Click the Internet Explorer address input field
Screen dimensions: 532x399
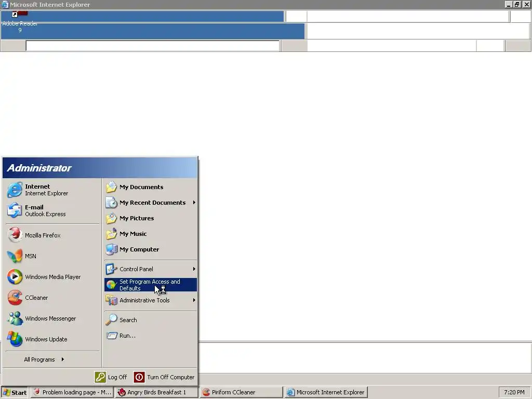pos(152,46)
